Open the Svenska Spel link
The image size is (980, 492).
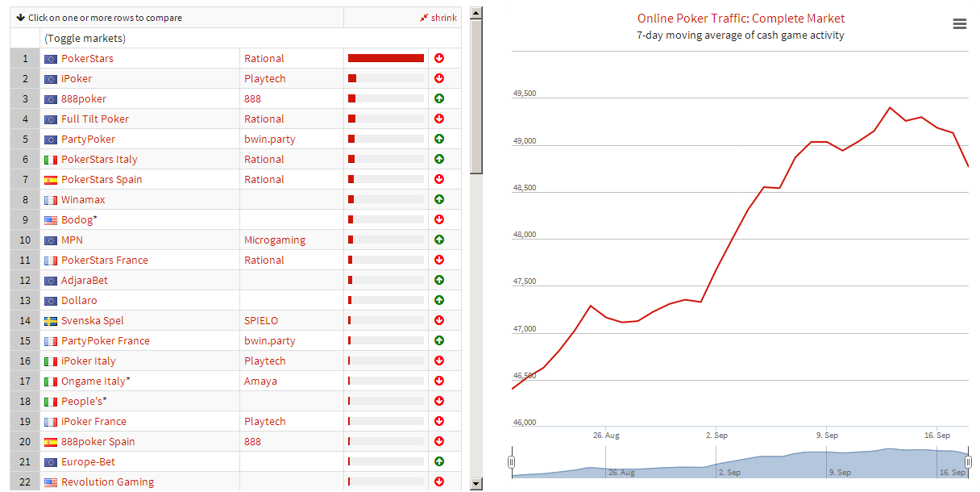93,320
